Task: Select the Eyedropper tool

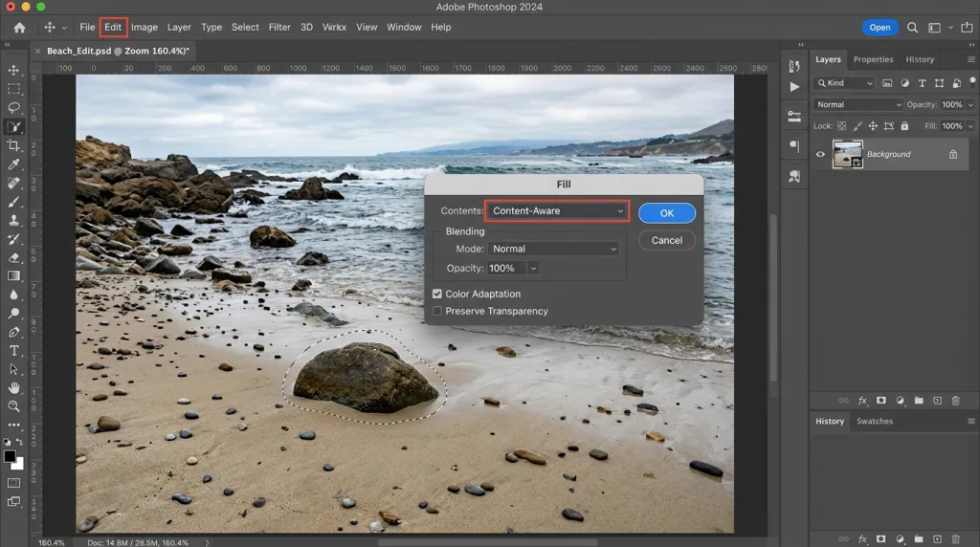Action: (x=13, y=164)
